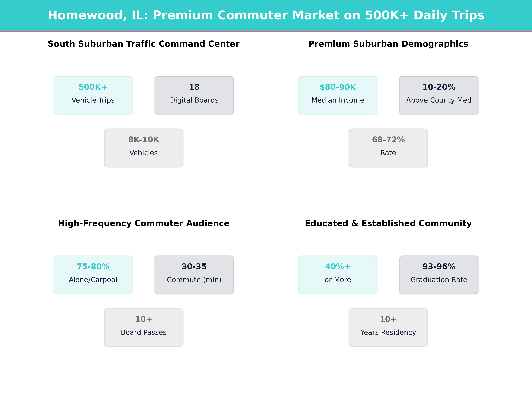Select the 18 Digital Boards card

pos(194,95)
